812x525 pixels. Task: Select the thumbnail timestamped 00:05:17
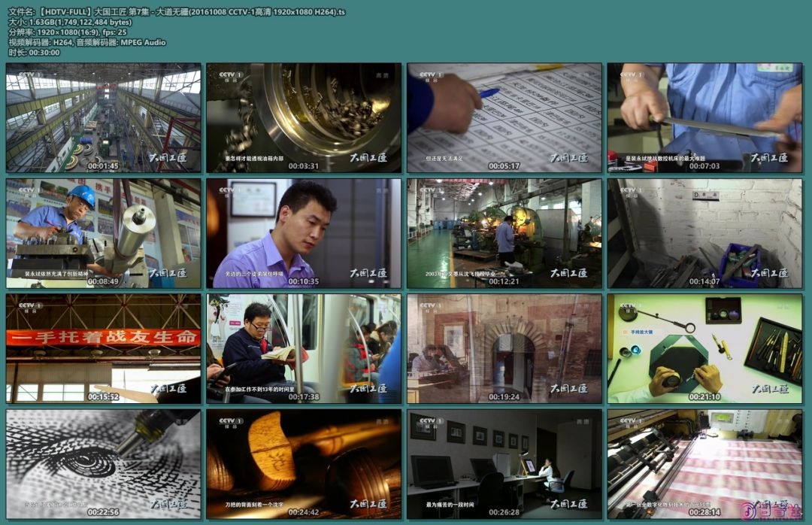coord(504,117)
